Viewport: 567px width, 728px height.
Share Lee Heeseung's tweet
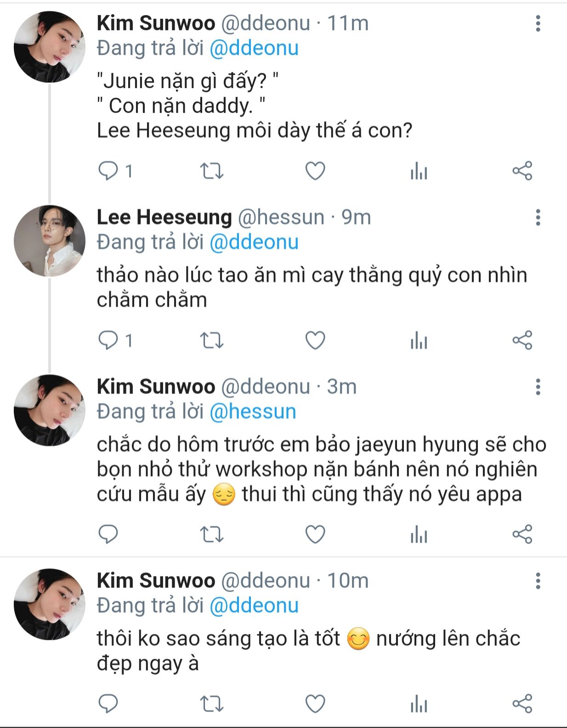(x=522, y=341)
